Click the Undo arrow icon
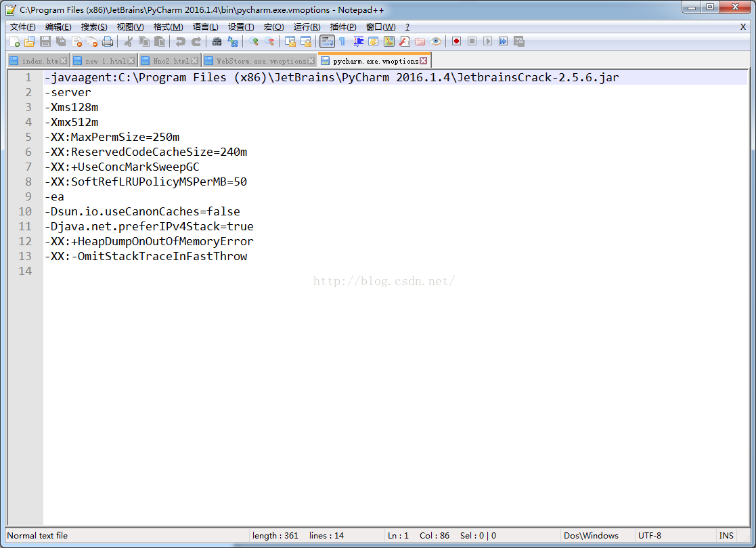This screenshot has width=756, height=548. (x=180, y=42)
